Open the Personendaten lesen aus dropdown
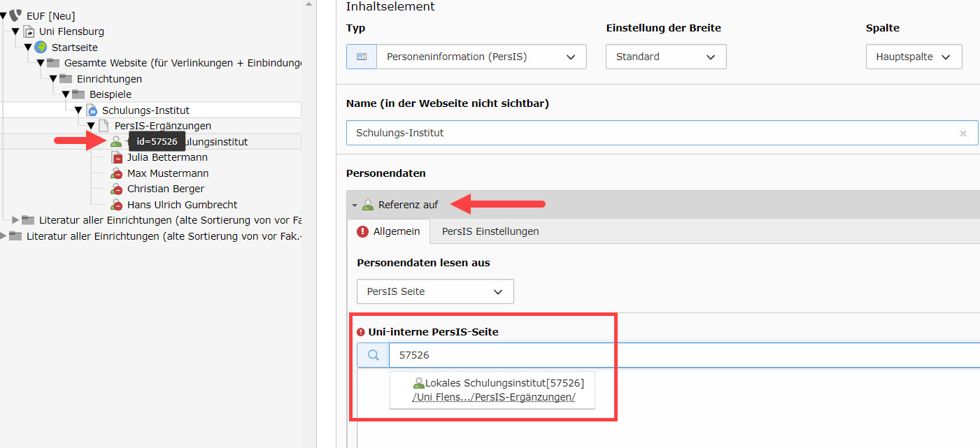 click(x=434, y=291)
